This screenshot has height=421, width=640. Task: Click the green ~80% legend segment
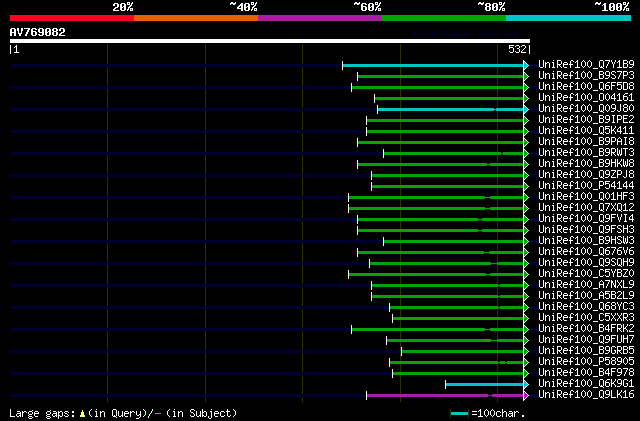click(444, 18)
